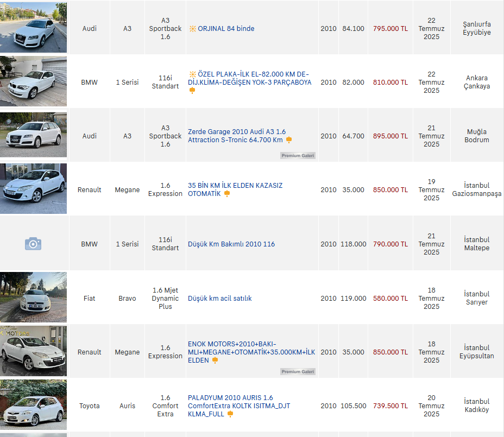Open the Toyota Auris photo thumbnail

[34, 405]
